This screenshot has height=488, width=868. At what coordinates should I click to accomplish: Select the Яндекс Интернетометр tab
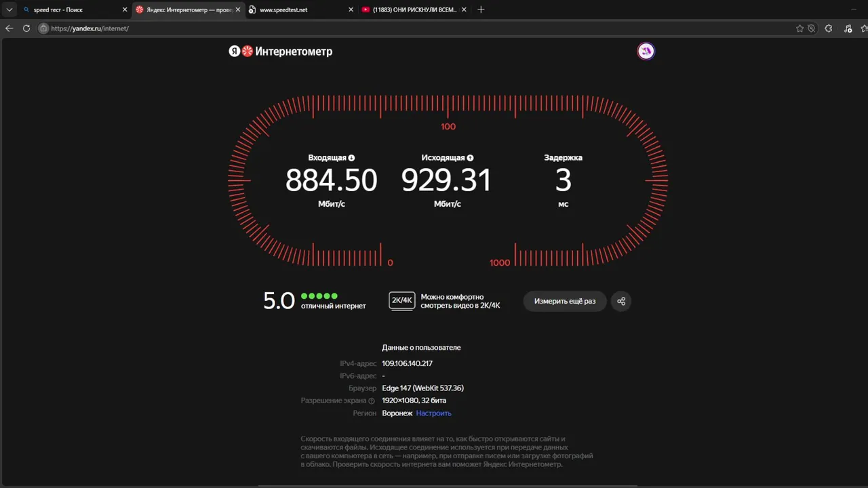click(x=187, y=9)
